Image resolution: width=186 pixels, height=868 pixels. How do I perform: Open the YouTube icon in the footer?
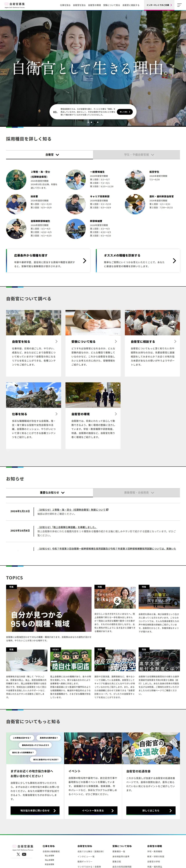pyautogui.click(x=24, y=854)
